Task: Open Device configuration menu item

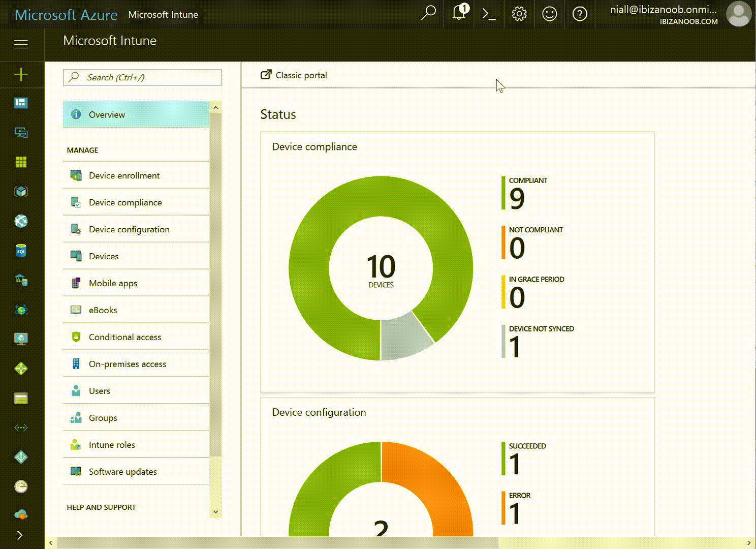Action: [136, 229]
